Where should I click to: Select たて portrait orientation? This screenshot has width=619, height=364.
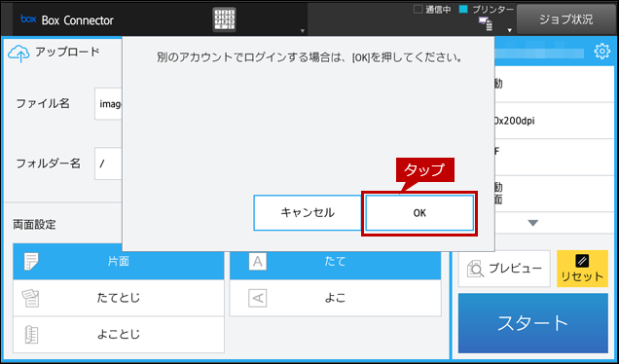[x=335, y=262]
